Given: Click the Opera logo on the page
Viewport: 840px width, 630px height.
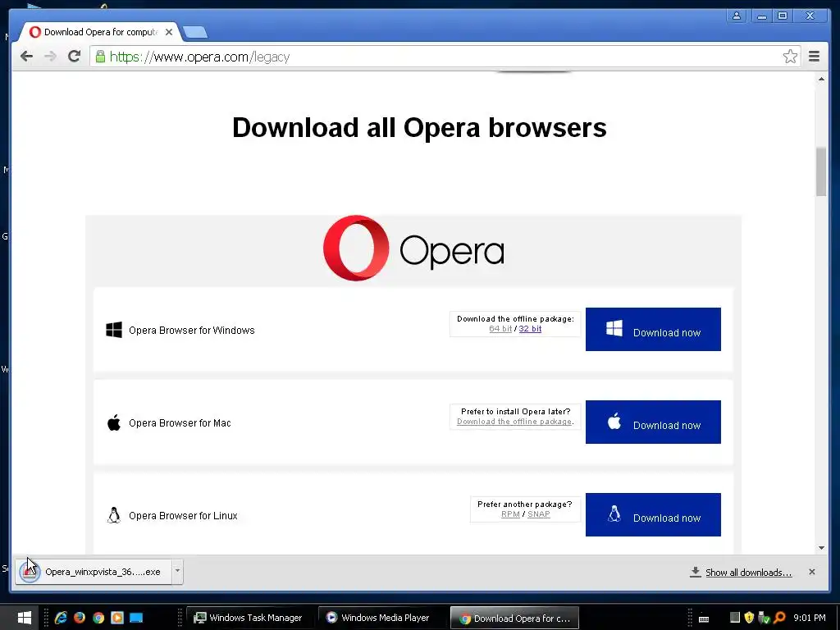Looking at the screenshot, I should (413, 249).
